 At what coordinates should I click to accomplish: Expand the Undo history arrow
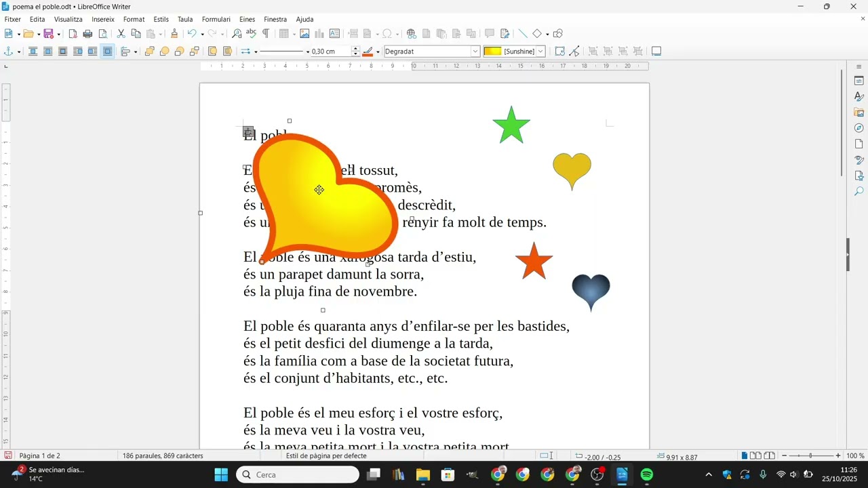coord(201,34)
